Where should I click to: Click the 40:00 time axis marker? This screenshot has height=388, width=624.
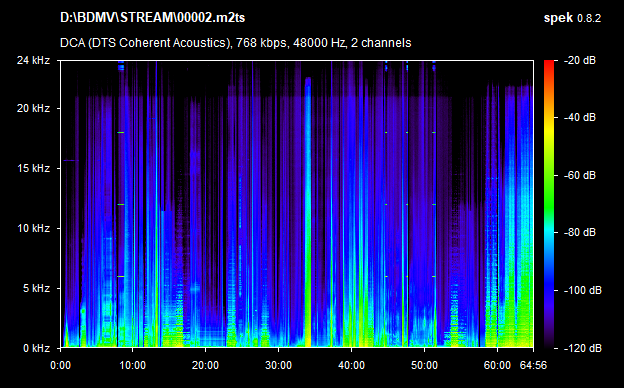351,365
